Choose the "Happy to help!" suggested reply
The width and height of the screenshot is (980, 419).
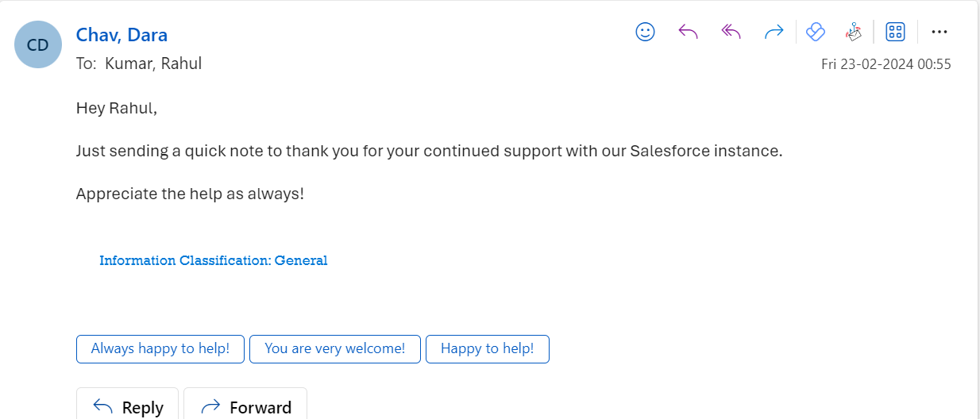click(x=488, y=349)
